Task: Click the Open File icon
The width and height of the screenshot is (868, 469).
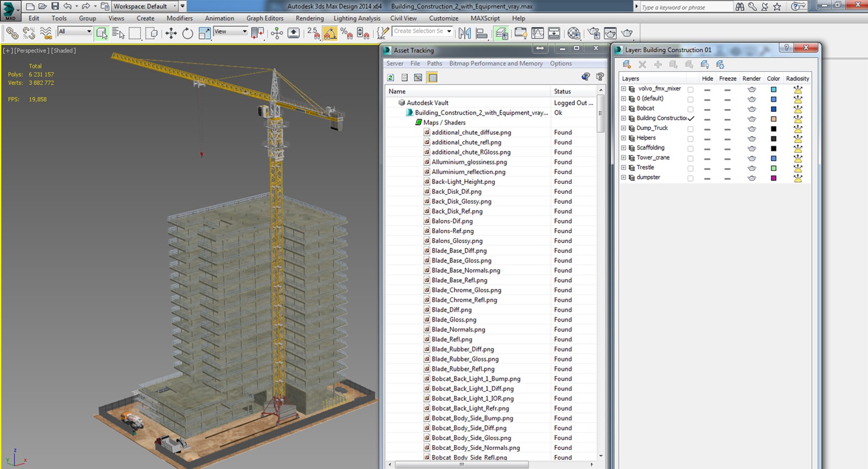Action: (x=42, y=6)
